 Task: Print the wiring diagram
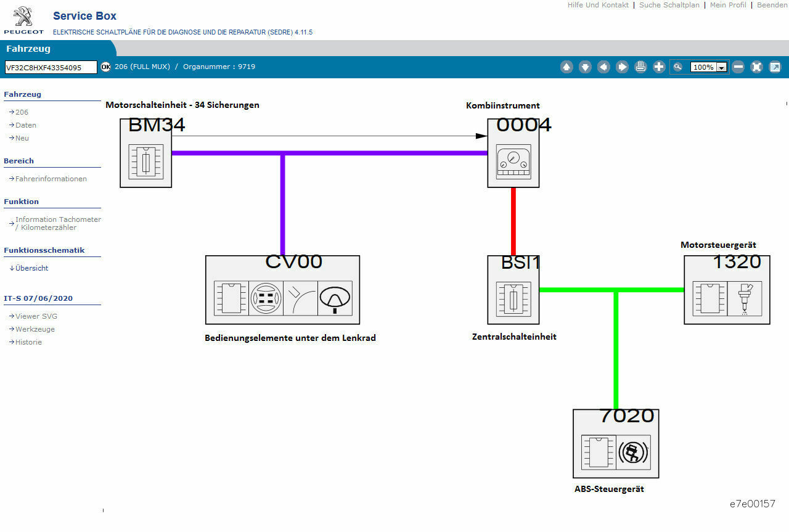coord(640,67)
